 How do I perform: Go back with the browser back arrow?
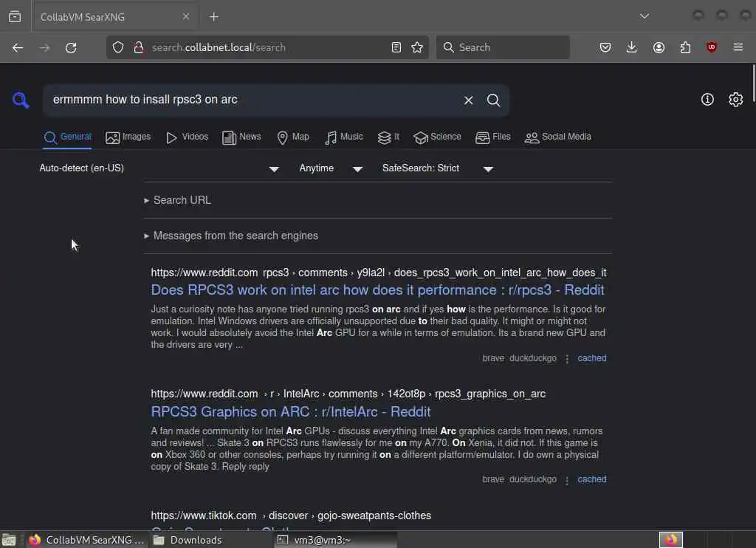click(18, 47)
